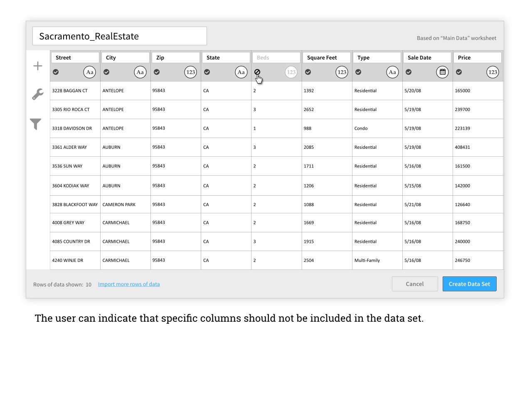Screen dimensions: 532x399
Task: Click the plus add icon in sidebar
Action: click(38, 66)
